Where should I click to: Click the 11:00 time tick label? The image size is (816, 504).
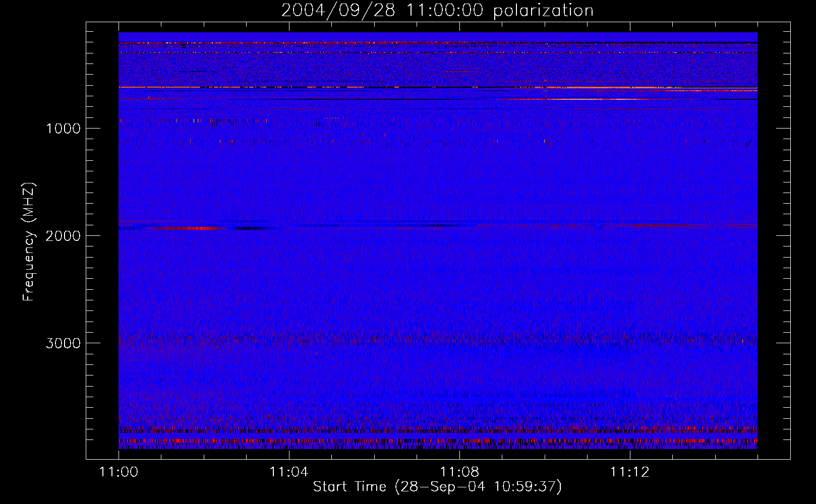[119, 472]
